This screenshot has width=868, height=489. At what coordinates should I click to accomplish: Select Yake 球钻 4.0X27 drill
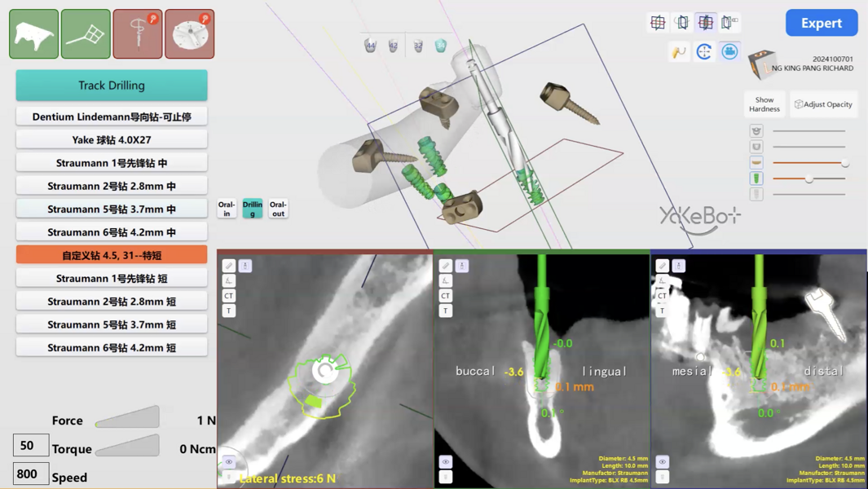pyautogui.click(x=112, y=139)
